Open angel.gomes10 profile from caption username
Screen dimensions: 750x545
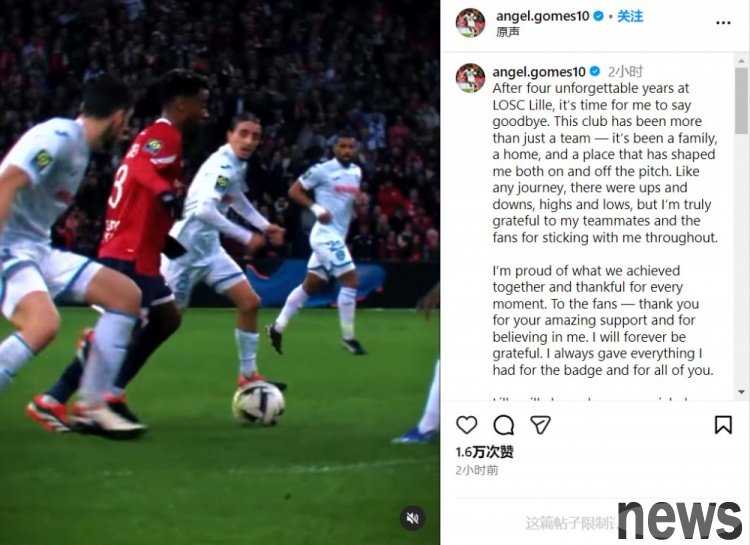tap(539, 72)
